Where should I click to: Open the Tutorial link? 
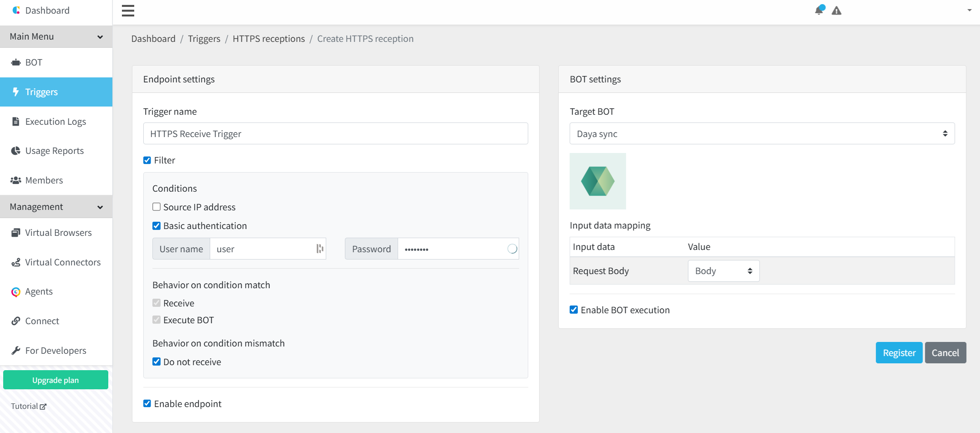pos(28,406)
